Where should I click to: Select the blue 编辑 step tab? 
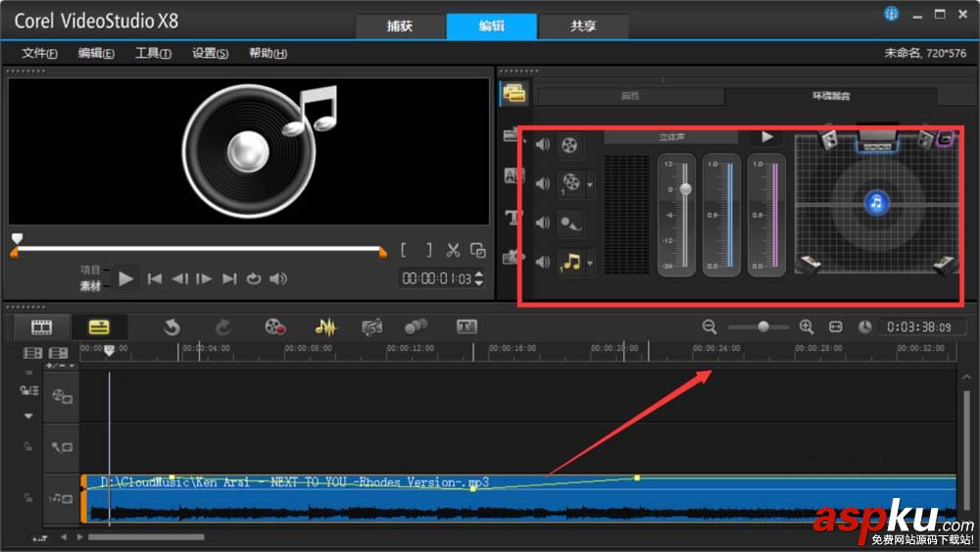pos(491,26)
